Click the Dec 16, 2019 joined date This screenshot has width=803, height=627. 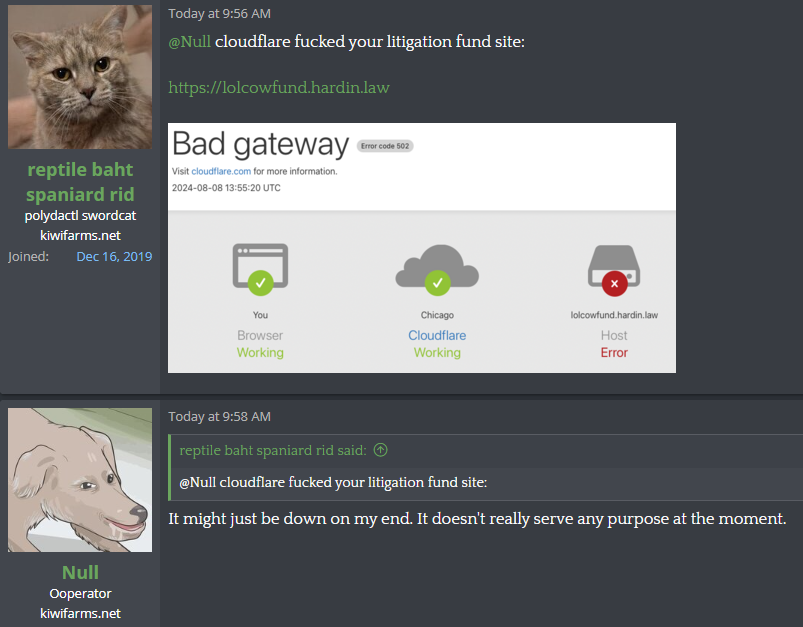114,257
